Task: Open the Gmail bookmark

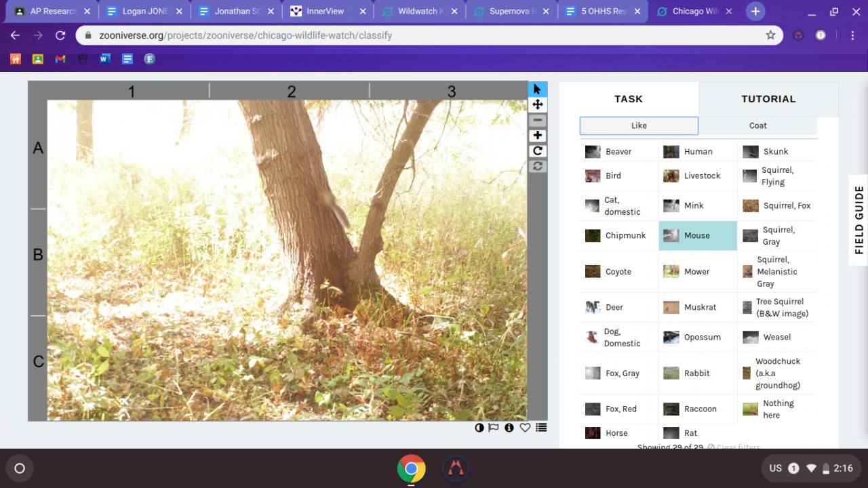Action: 60,59
